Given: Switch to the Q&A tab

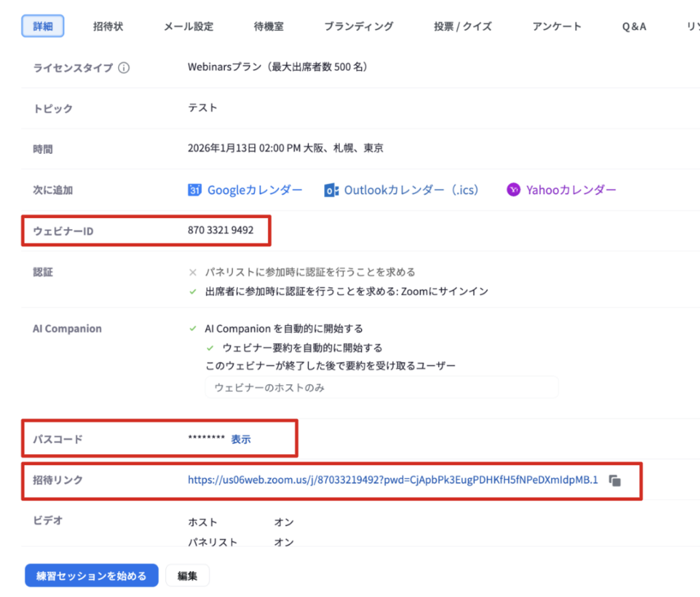Looking at the screenshot, I should [x=634, y=27].
